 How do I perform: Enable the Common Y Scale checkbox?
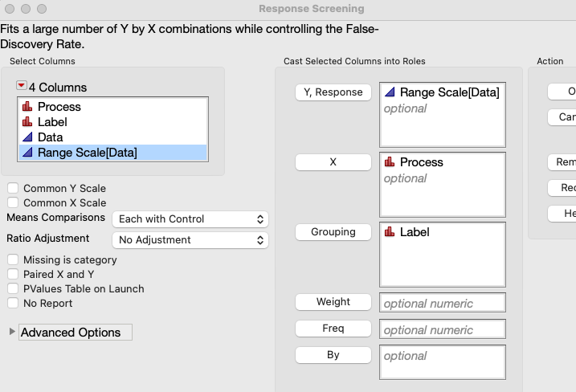click(x=13, y=188)
